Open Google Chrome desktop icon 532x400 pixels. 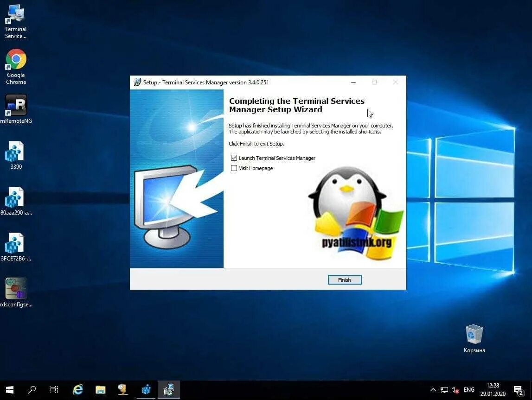pos(16,66)
